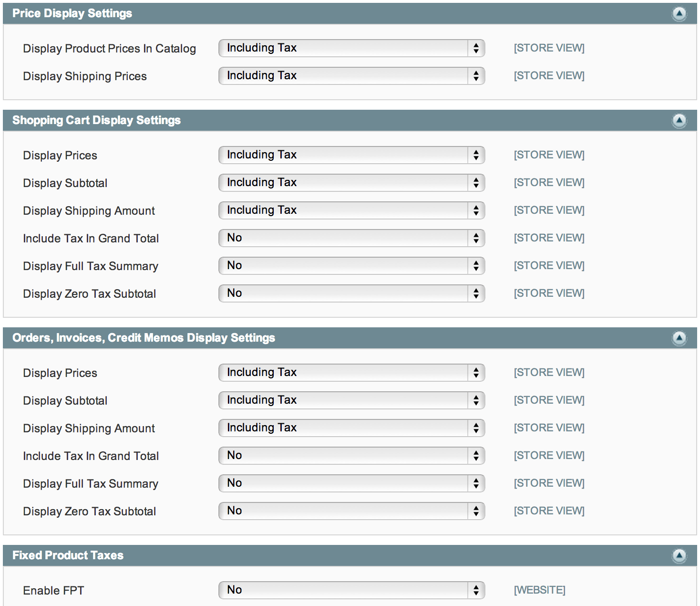The width and height of the screenshot is (700, 606).
Task: Open Shopping Cart Display Full Tax Summary dropdown
Action: (x=351, y=266)
